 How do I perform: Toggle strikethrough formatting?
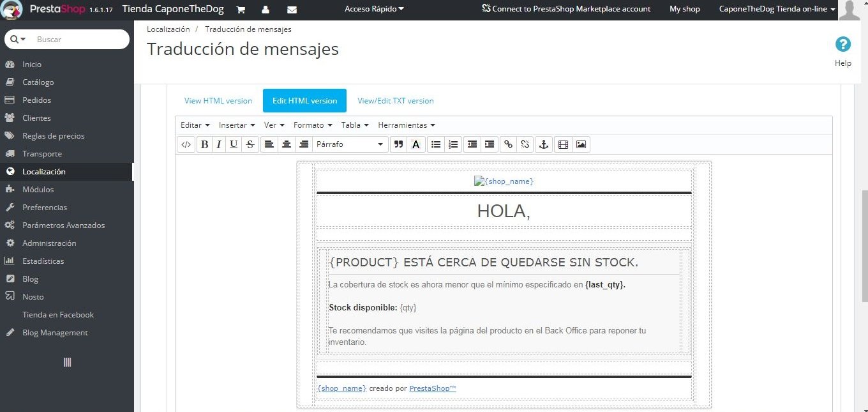coord(250,144)
